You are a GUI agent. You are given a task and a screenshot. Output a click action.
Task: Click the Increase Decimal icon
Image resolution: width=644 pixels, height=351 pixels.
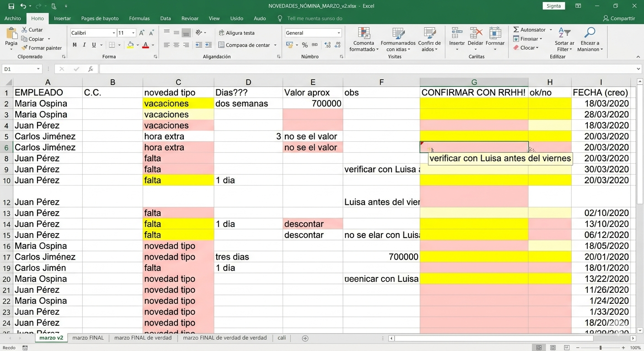(328, 45)
